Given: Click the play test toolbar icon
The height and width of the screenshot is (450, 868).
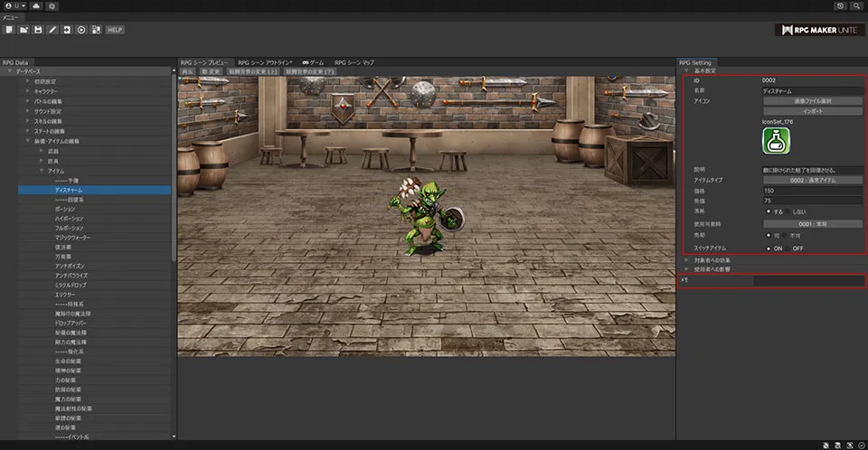Looking at the screenshot, I should point(81,30).
